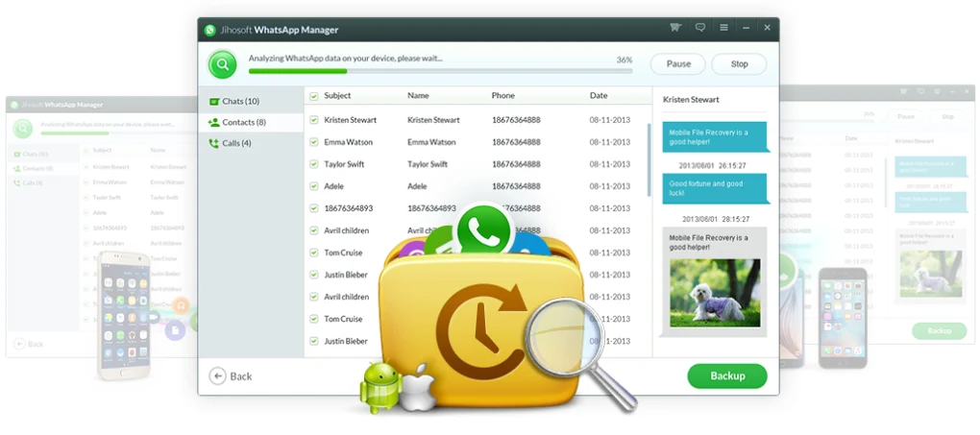Click the WhatsApp icon above the folder
980x435 pixels.
tap(483, 230)
